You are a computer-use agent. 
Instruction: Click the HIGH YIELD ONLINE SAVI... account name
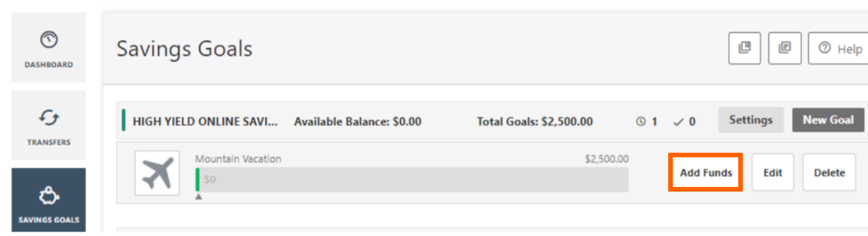point(205,122)
